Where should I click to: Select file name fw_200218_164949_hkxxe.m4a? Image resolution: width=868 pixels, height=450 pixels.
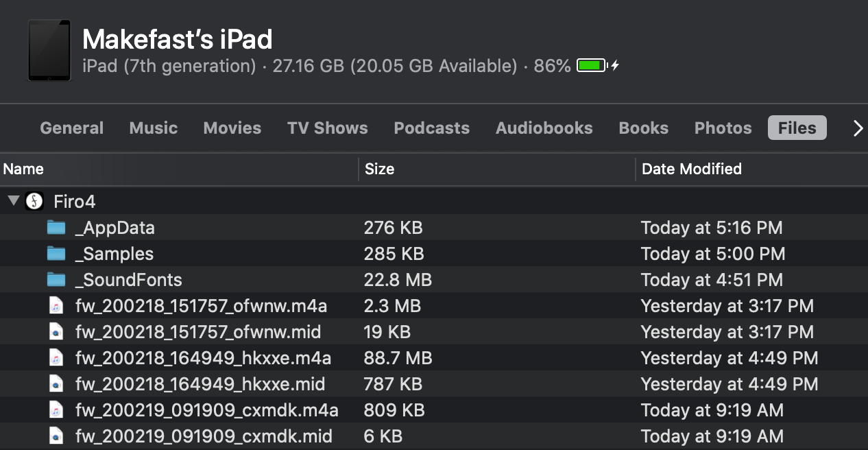[x=204, y=358]
